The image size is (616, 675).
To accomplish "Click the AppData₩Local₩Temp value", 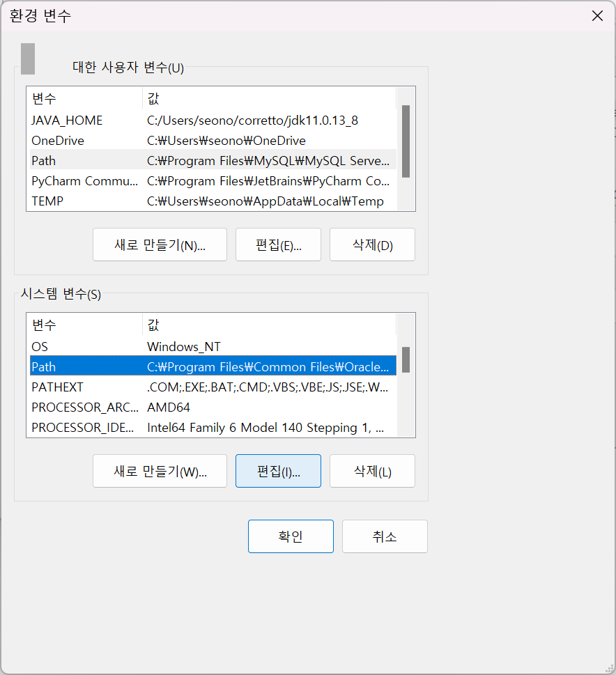I will click(x=265, y=201).
